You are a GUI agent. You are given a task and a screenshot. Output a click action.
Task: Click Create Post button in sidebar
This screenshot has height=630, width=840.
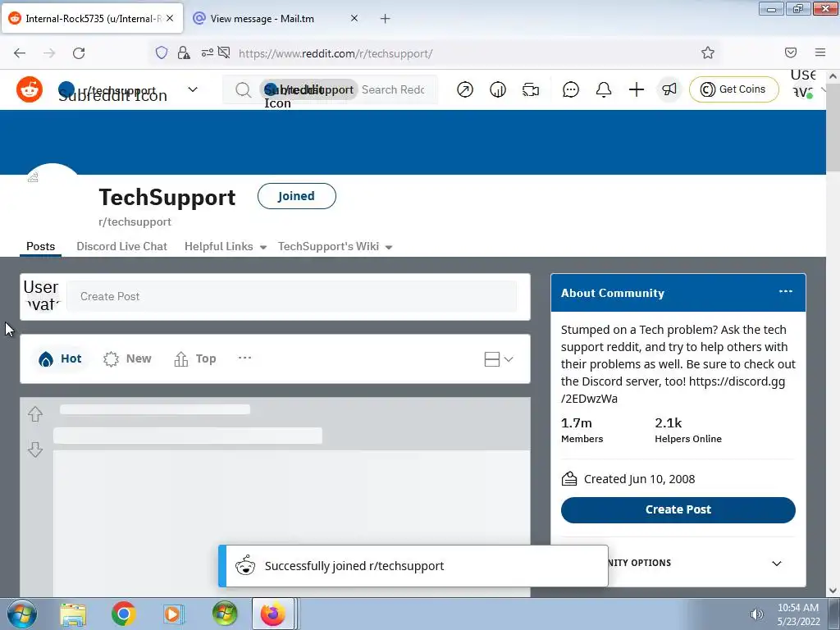(x=678, y=510)
